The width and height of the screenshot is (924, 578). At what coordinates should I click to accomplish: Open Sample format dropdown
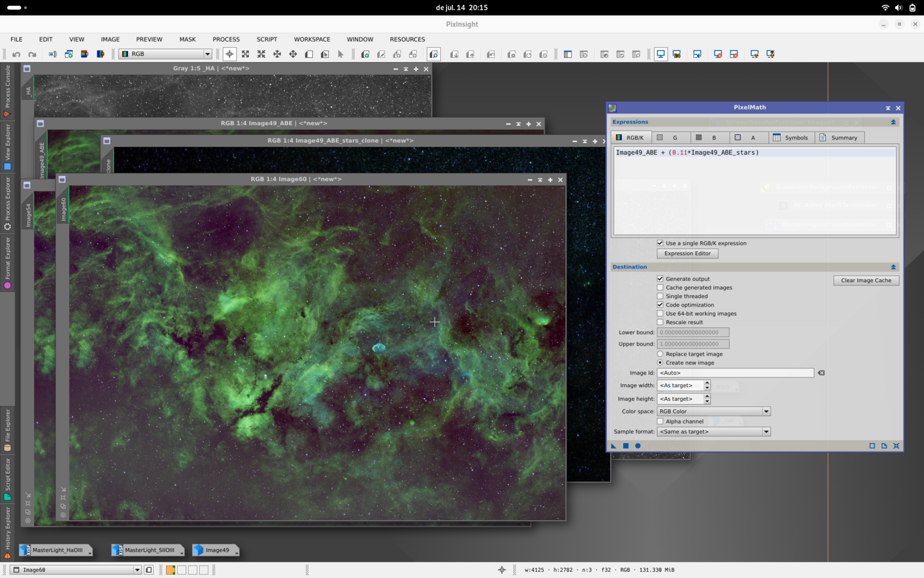713,432
